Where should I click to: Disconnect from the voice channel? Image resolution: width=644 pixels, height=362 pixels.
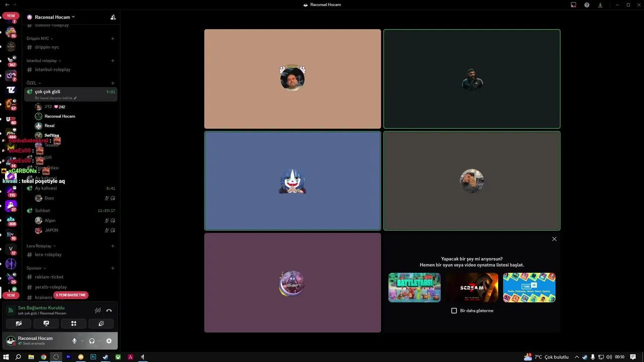pos(109,310)
